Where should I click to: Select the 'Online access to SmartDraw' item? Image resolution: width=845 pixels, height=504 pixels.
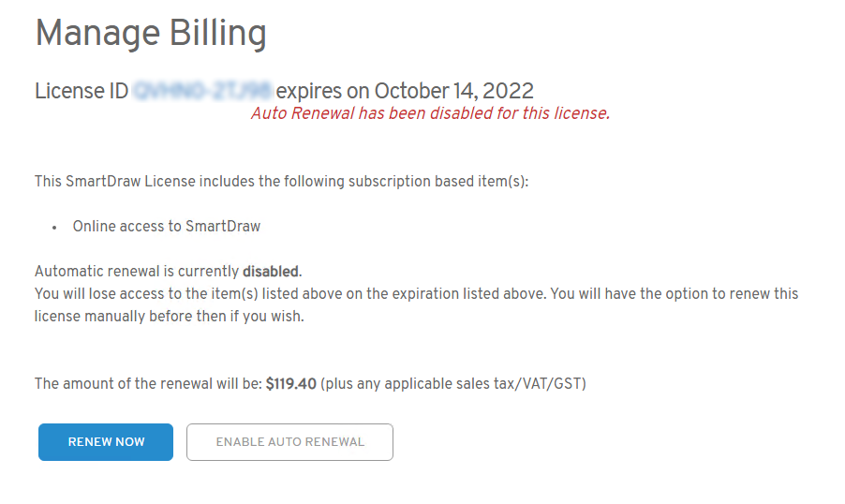167,226
